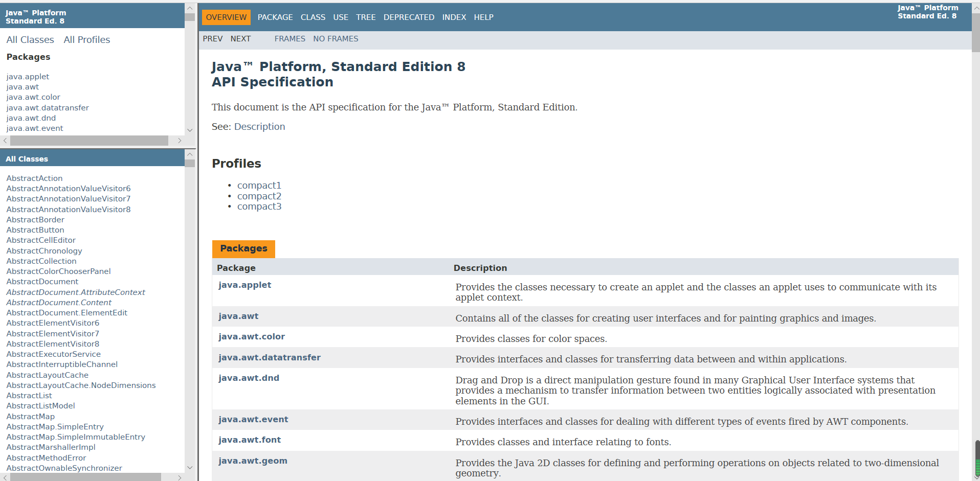
Task: Select the OVERVIEW navigation tab
Action: tap(226, 17)
